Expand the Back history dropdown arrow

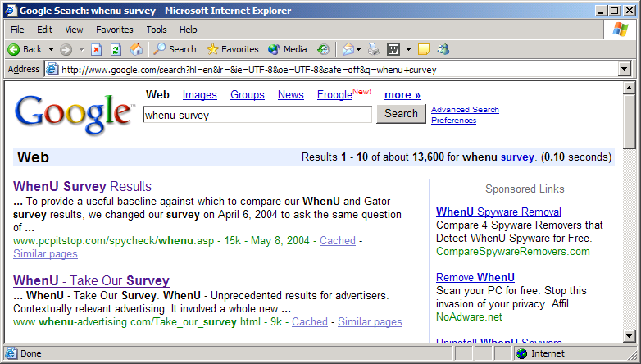(51, 50)
